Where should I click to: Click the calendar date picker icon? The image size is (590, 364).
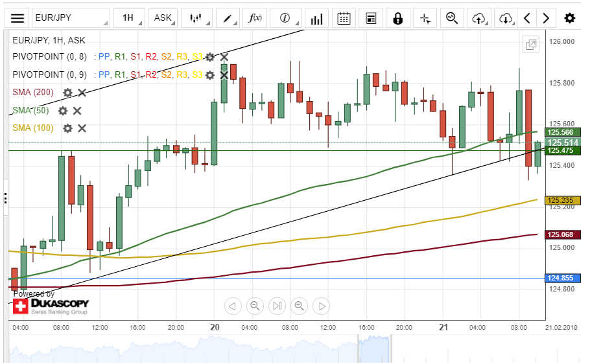click(x=344, y=18)
